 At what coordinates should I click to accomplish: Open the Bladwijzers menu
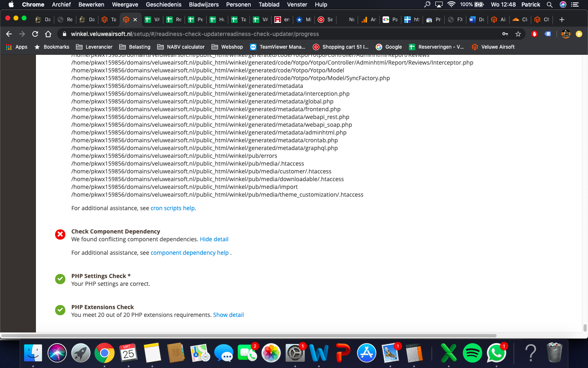(204, 4)
